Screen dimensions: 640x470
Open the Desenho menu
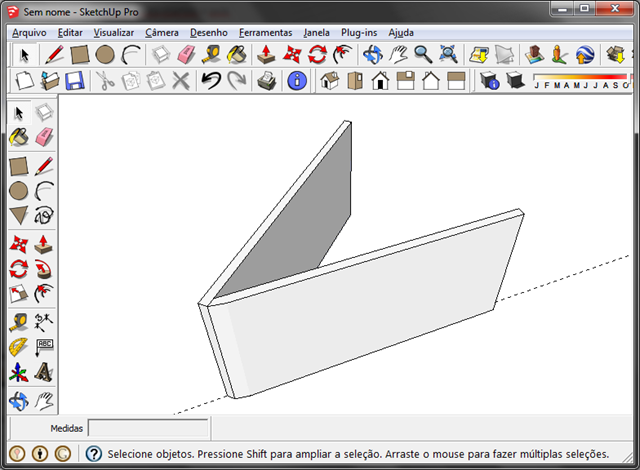pos(209,33)
